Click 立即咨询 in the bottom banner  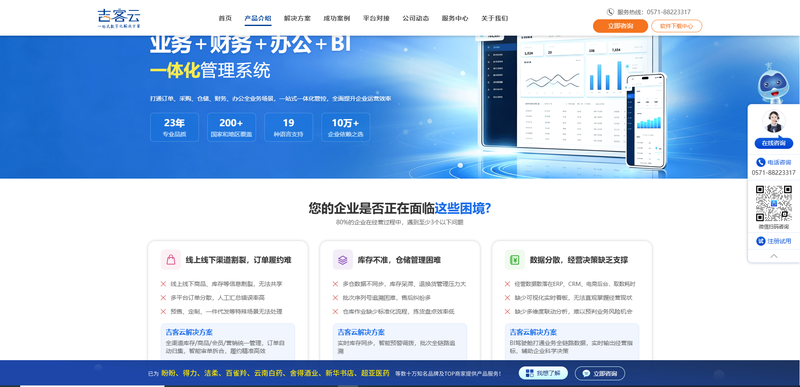(599, 373)
